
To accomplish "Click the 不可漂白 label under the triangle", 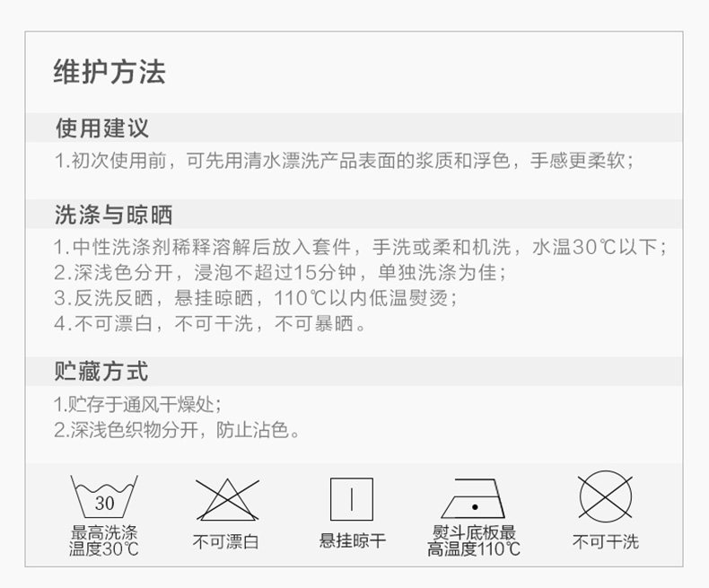I will 225,541.
